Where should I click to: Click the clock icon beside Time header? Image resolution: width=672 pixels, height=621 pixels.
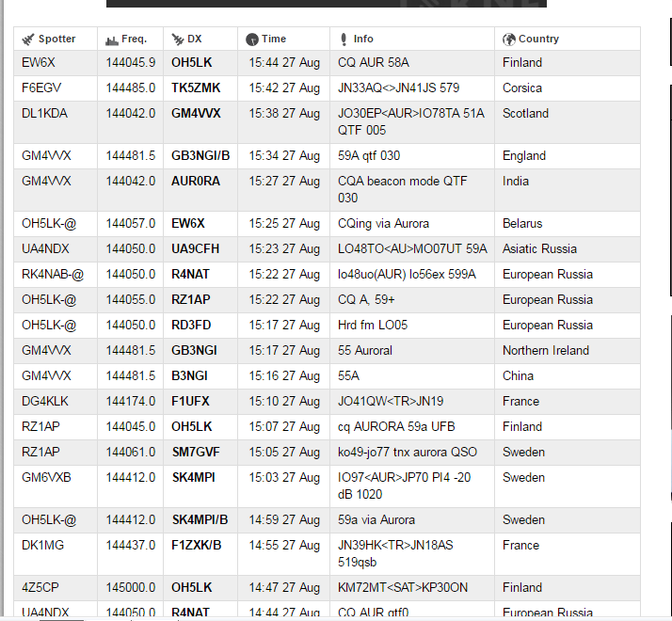click(251, 40)
